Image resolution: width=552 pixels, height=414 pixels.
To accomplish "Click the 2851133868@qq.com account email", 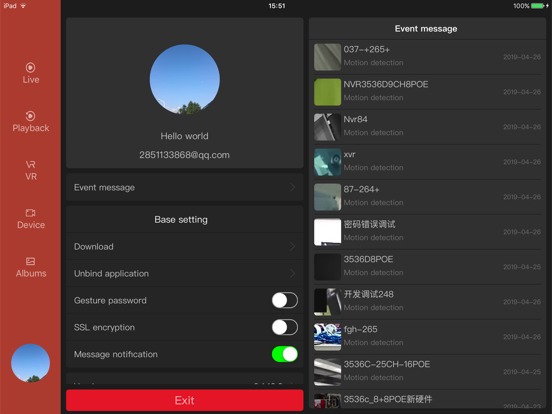I will (x=184, y=155).
